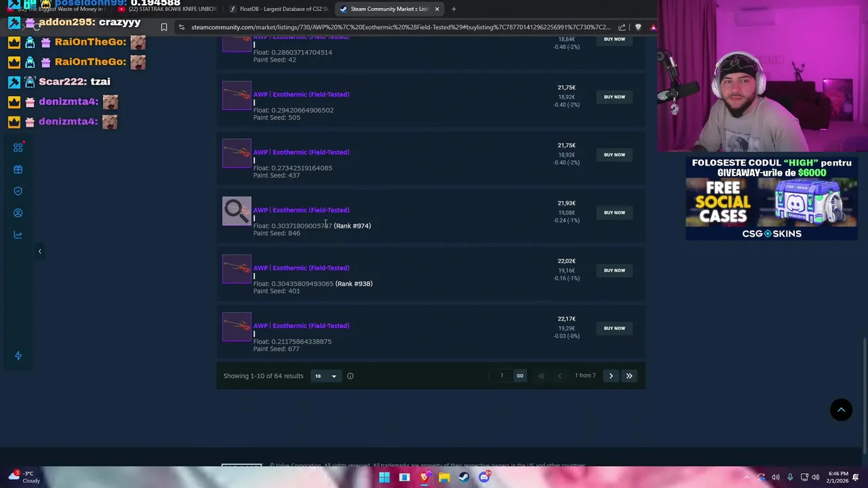Open Brave browser from the taskbar
The height and width of the screenshot is (488, 868).
[x=425, y=477]
